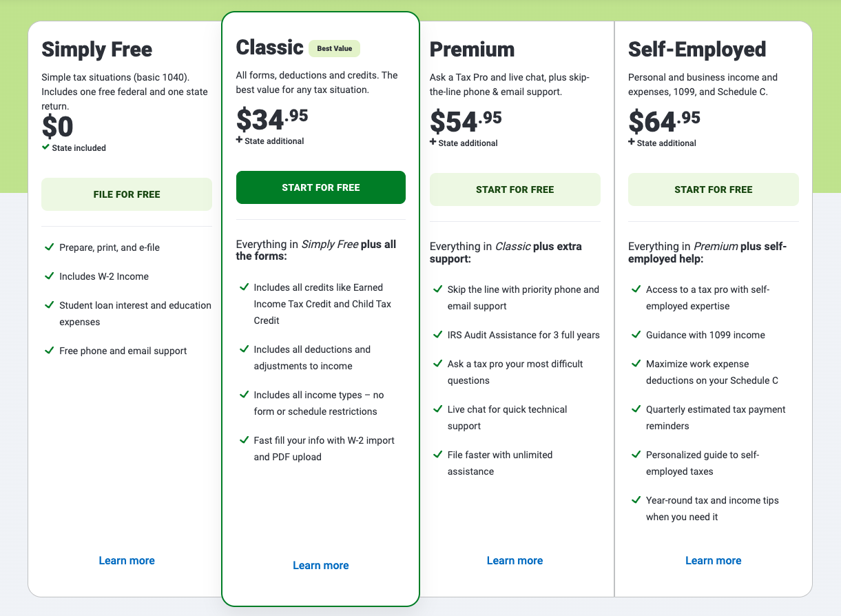The image size is (841, 616).
Task: Click the State included checkmark icon
Action: pyautogui.click(x=45, y=147)
